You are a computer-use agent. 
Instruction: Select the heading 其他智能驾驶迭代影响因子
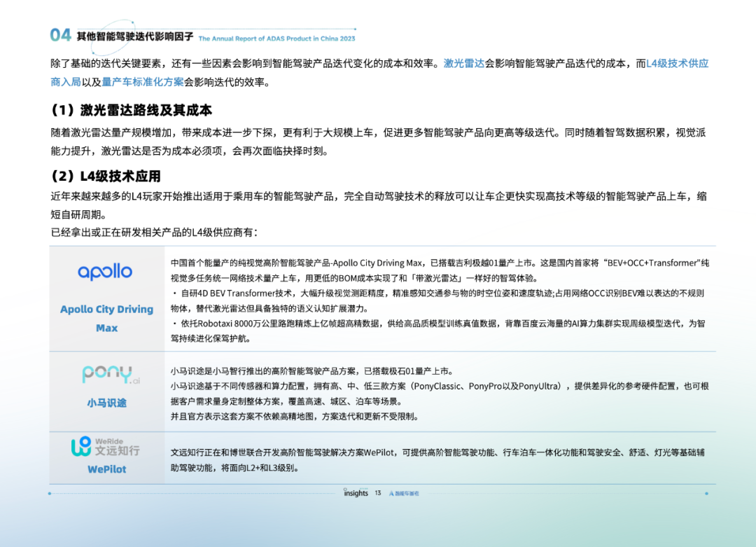pyautogui.click(x=135, y=36)
